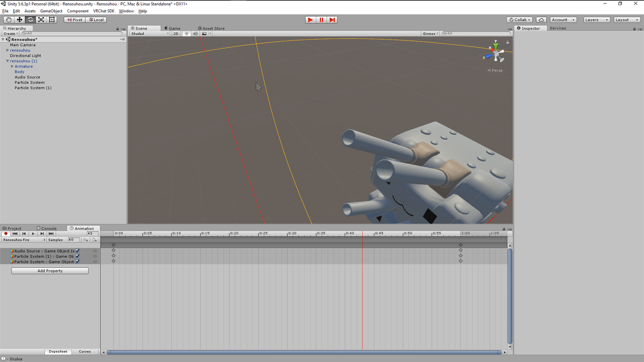644x362 pixels.
Task: Click the Pause button in the top toolbar
Action: (322, 19)
